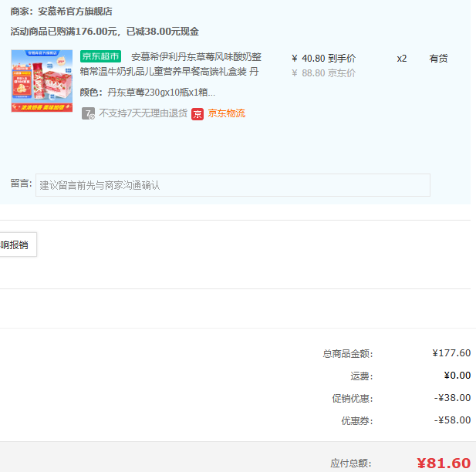476x472 pixels.
Task: Click the 应付总额 ¥81.60 total
Action: coord(444,464)
